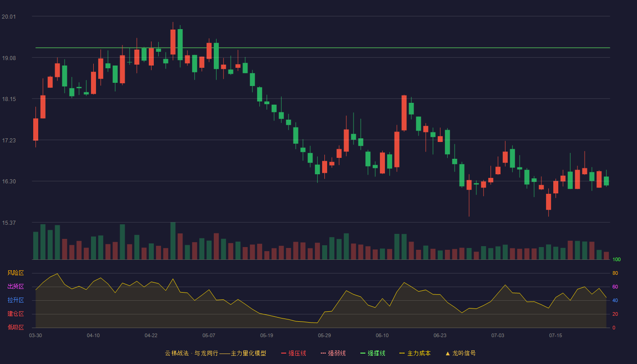Image resolution: width=637 pixels, height=364 pixels.
Task: Click the 80 indicator scale value
Action: tap(615, 273)
